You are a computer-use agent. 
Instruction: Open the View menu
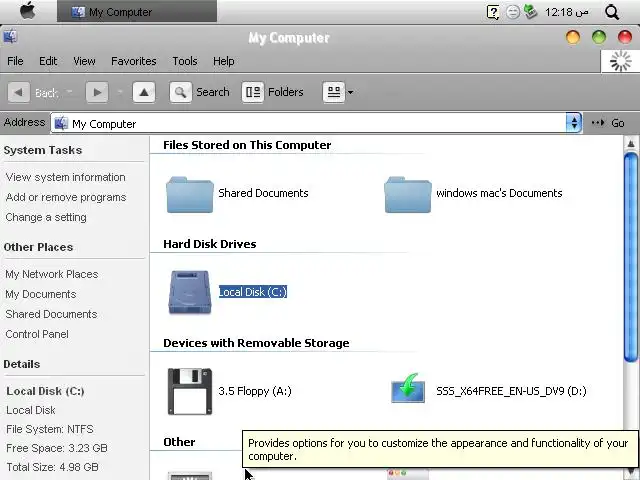pos(84,61)
